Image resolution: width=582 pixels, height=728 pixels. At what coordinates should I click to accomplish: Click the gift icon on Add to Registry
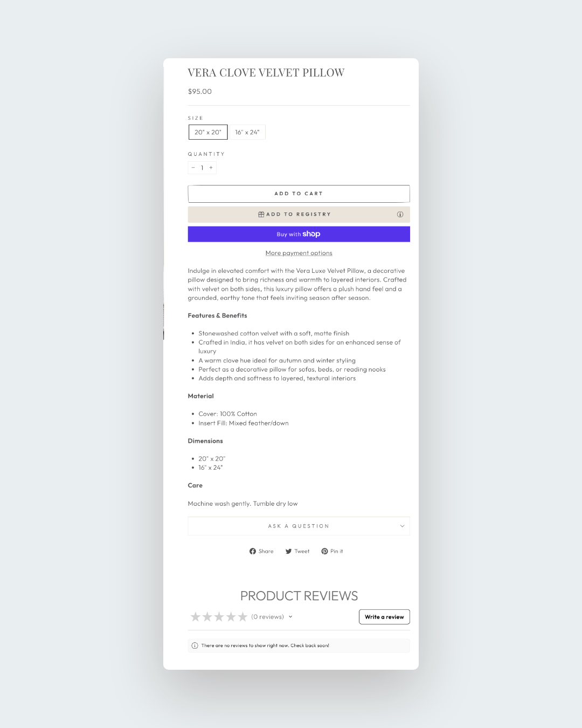point(261,215)
